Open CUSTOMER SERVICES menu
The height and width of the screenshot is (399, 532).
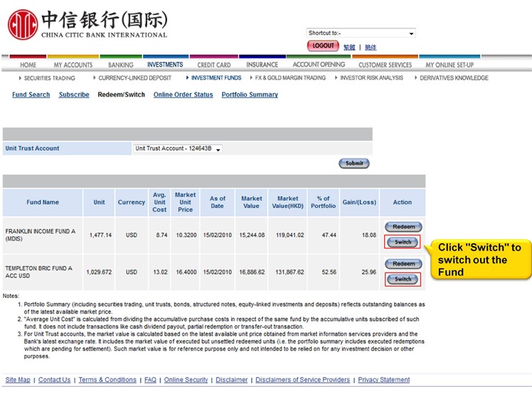[385, 65]
